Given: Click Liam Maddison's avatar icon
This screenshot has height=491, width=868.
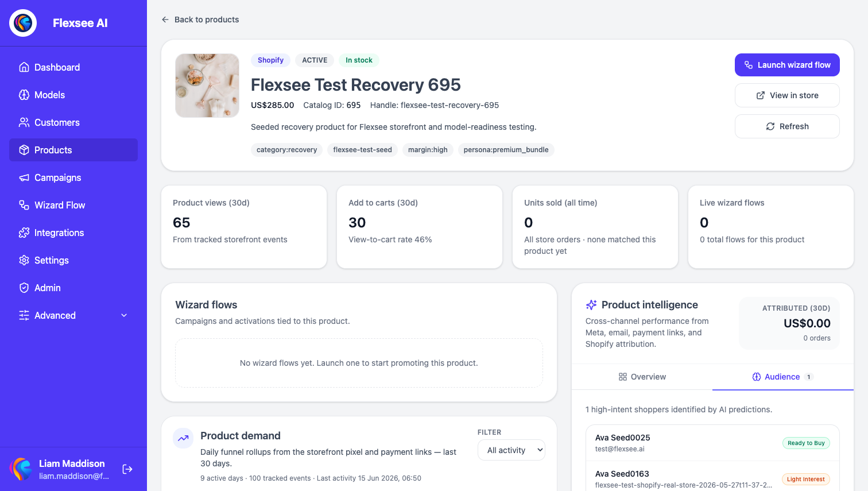Looking at the screenshot, I should coord(21,469).
